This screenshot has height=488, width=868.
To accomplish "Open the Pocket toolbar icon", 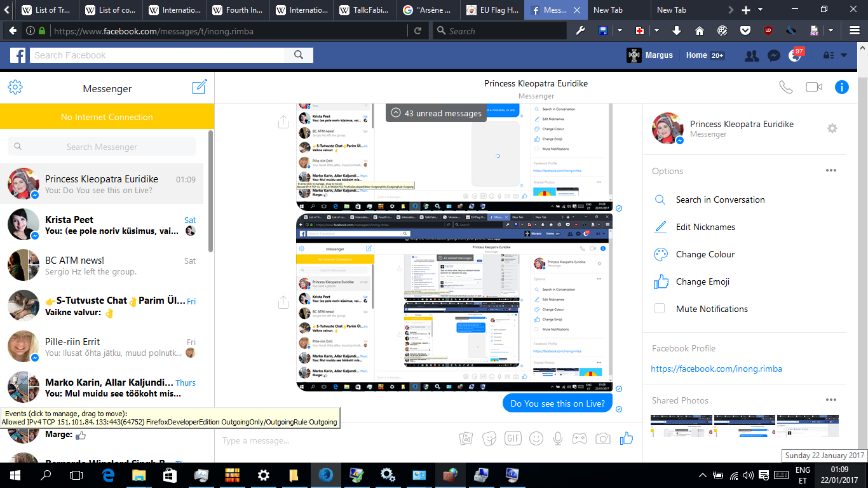I will 745,30.
